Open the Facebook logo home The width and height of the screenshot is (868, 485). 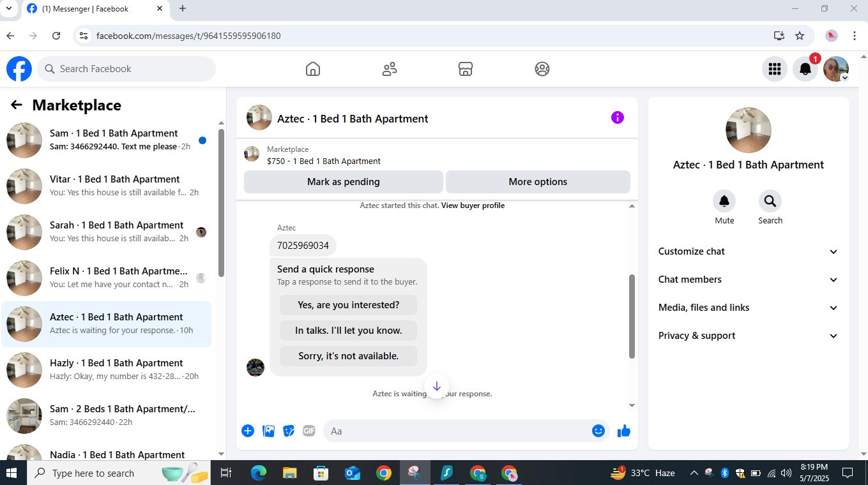click(19, 69)
